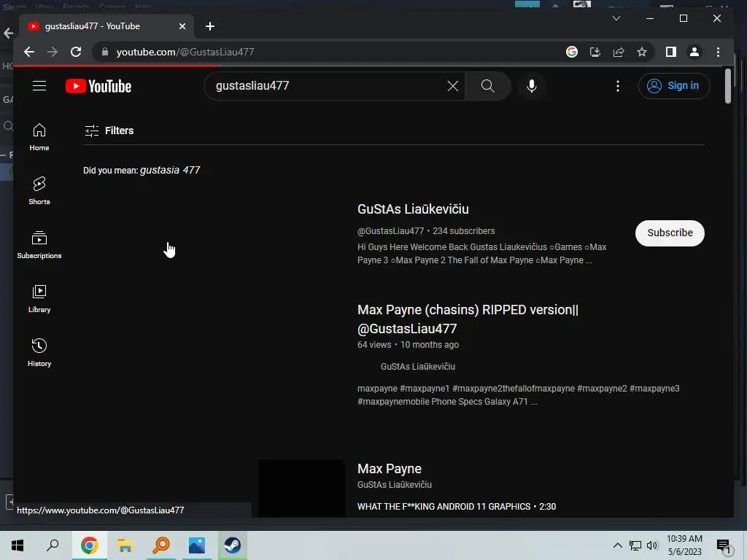This screenshot has width=747, height=560.
Task: Open the Max Payne playlist title
Action: coord(390,469)
